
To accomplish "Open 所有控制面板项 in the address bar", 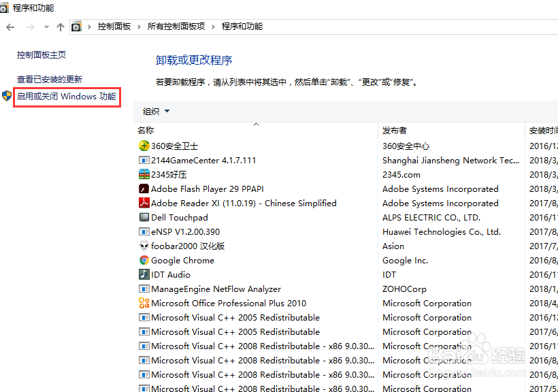I will [176, 27].
